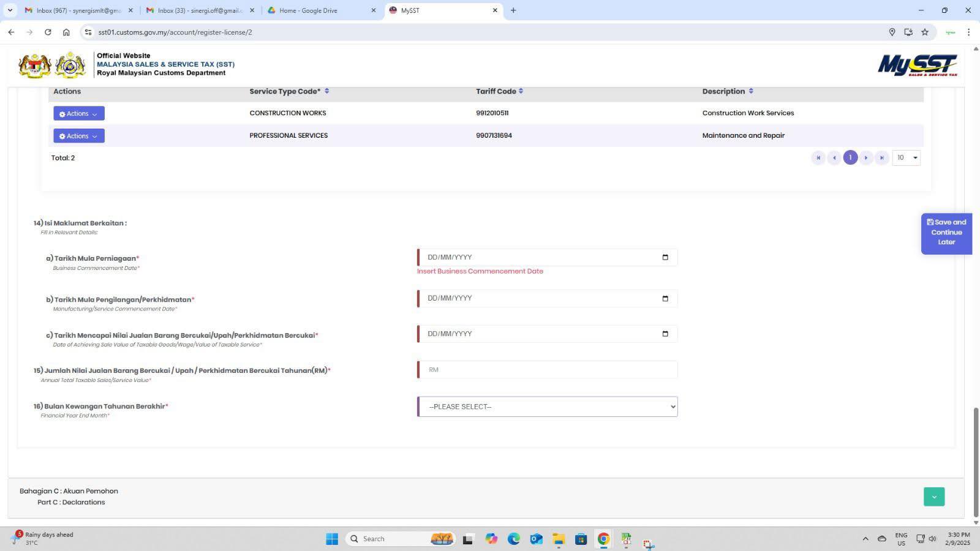Click Business Commencement Date input field
Screen dimensions: 980x551
[x=548, y=257]
